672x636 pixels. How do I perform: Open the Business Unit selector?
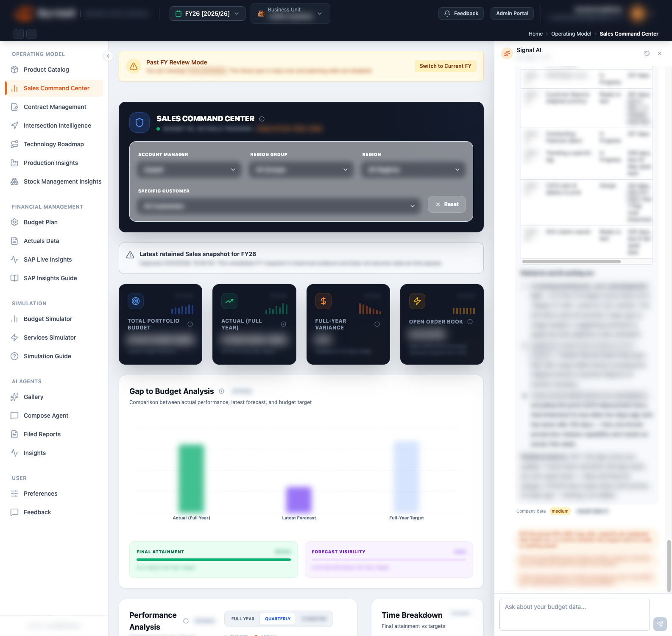[290, 14]
